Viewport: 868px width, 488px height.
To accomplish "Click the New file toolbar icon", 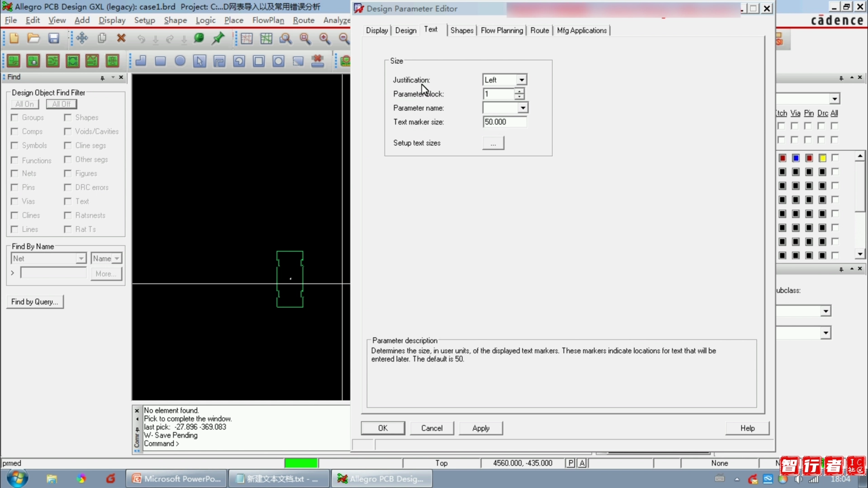I will (x=14, y=38).
